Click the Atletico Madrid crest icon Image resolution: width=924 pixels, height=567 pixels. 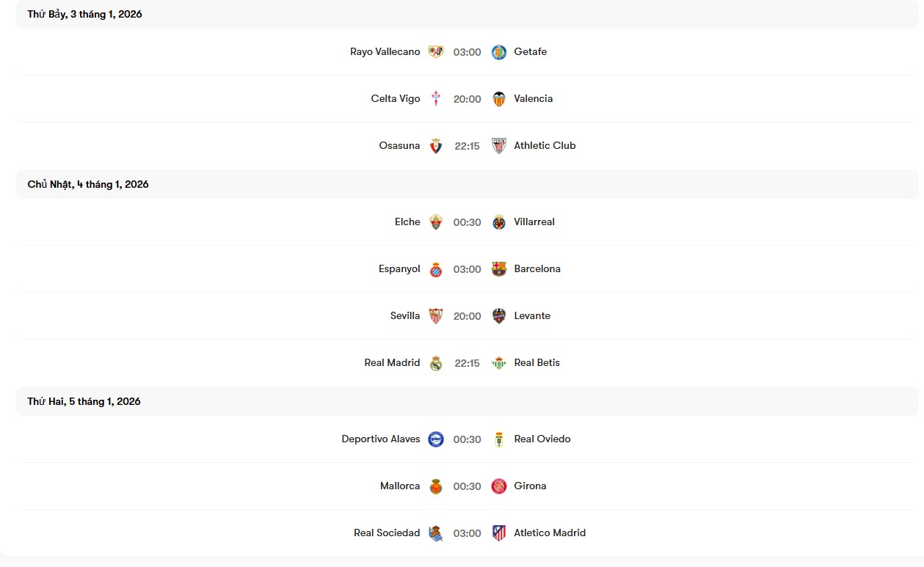[499, 533]
